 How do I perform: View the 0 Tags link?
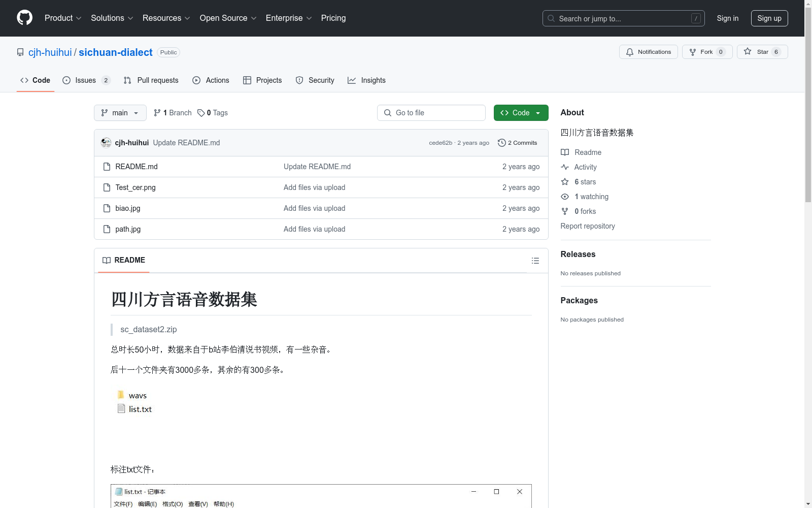(213, 113)
